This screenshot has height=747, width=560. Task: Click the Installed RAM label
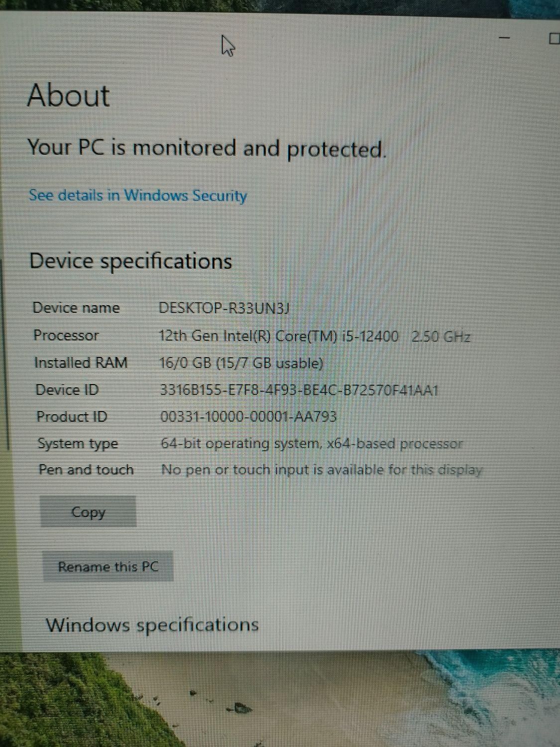(x=81, y=363)
